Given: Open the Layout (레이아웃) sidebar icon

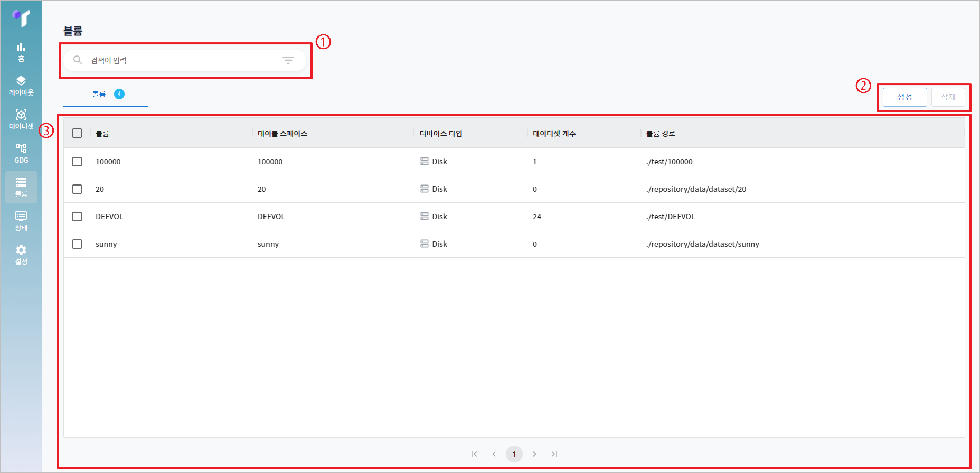Looking at the screenshot, I should [x=21, y=86].
